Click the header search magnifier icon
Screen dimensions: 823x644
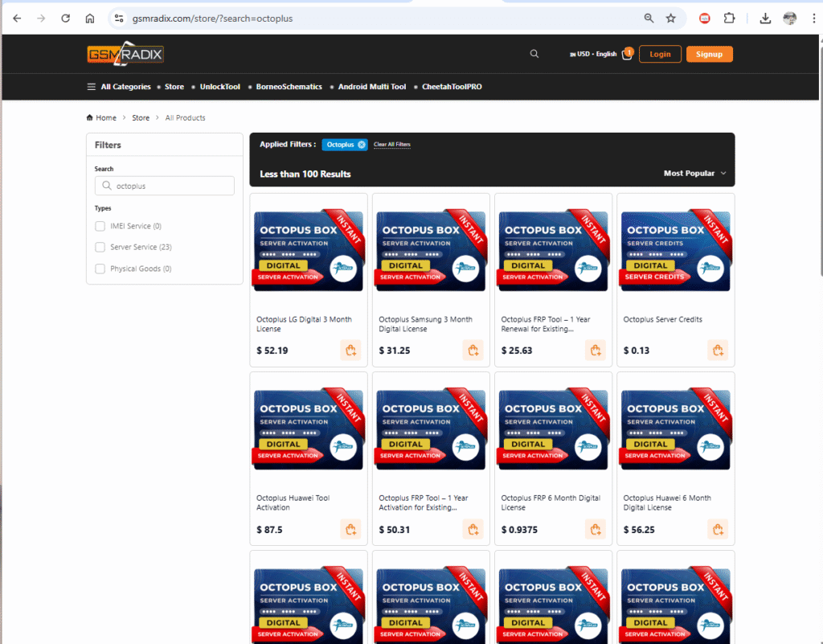tap(534, 54)
